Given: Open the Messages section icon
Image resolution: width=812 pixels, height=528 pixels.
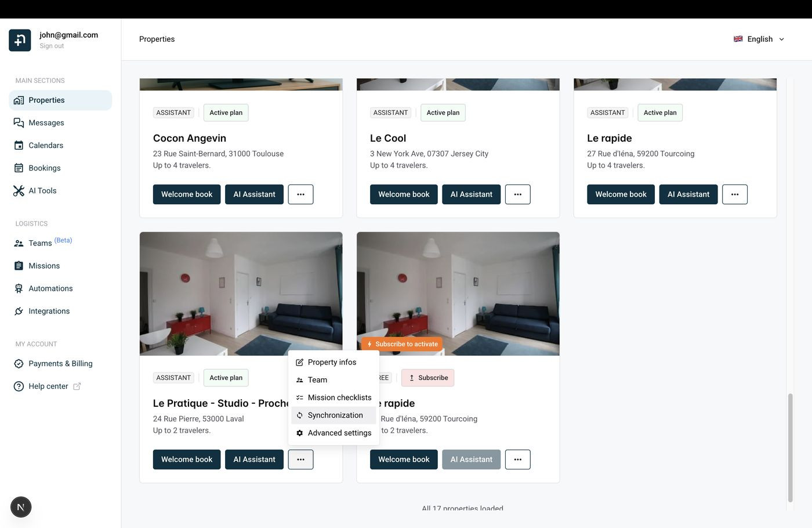Looking at the screenshot, I should point(19,122).
